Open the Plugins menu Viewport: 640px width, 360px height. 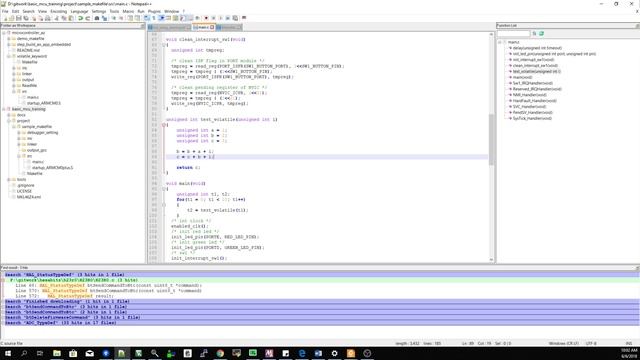point(154,11)
